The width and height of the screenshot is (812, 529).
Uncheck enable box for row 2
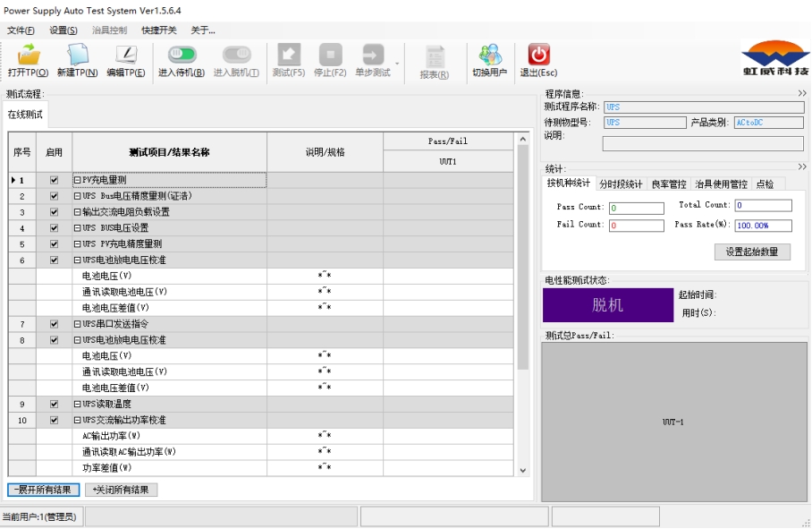pyautogui.click(x=54, y=196)
